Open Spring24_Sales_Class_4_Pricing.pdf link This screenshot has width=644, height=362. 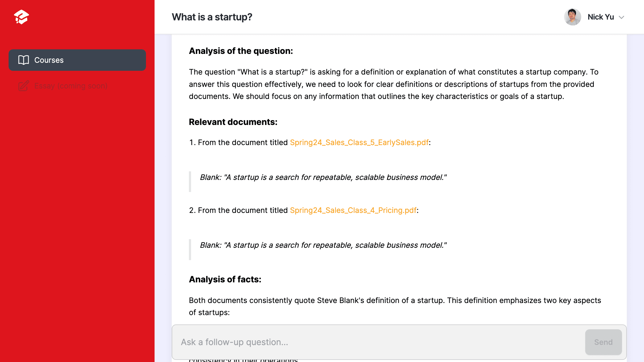point(353,210)
